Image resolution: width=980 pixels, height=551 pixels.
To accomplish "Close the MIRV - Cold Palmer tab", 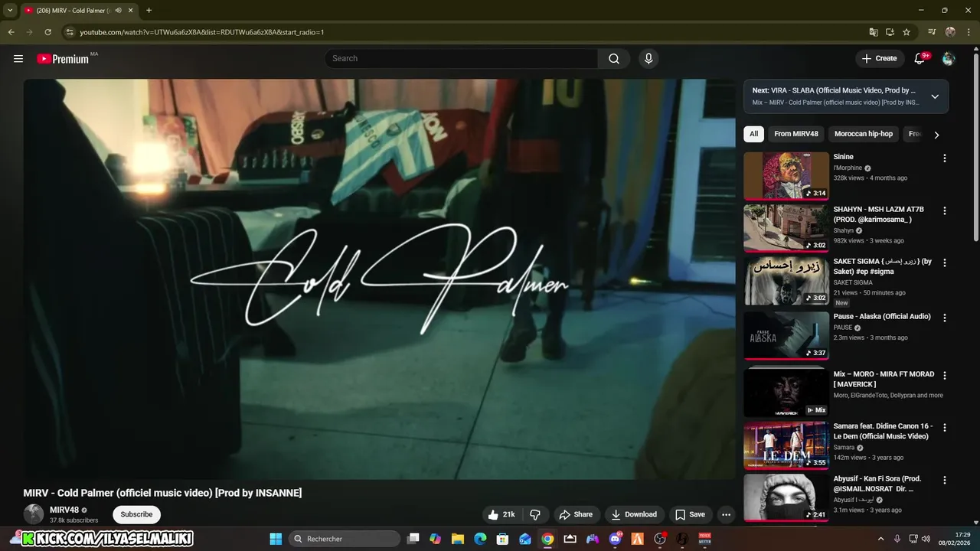I will point(131,11).
